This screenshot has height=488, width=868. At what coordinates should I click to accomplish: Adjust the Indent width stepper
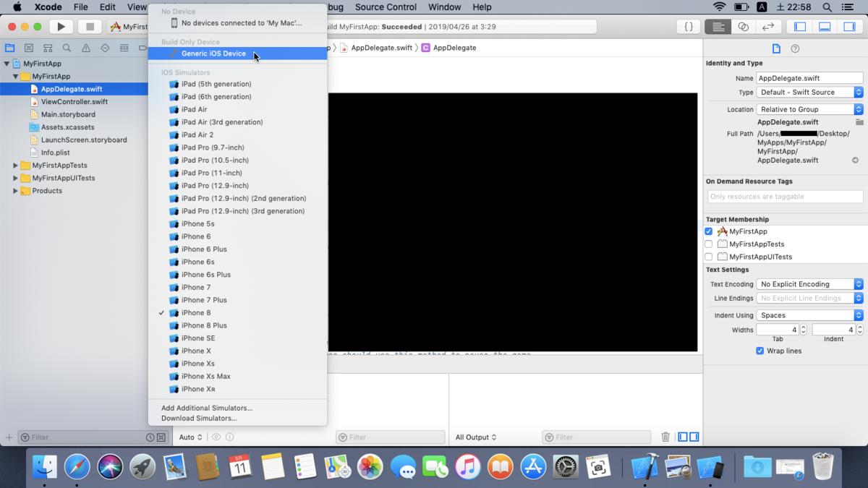click(859, 330)
